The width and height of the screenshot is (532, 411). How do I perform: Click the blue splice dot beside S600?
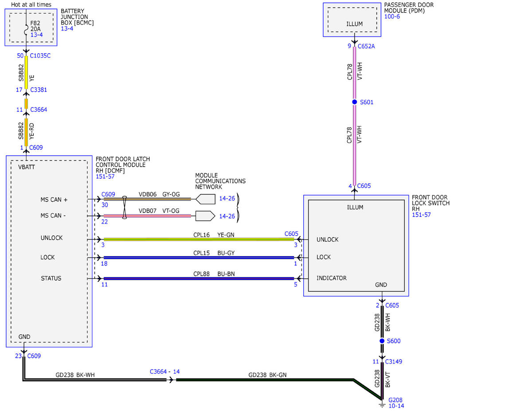click(381, 341)
